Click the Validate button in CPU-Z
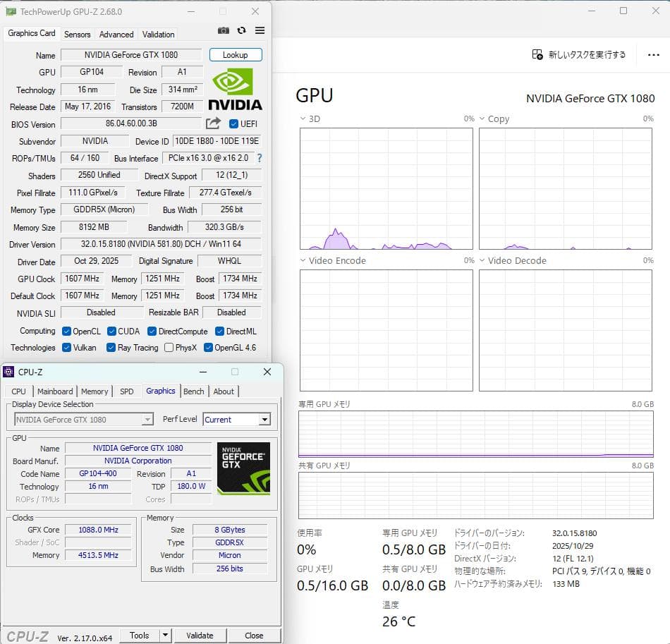 point(200,635)
